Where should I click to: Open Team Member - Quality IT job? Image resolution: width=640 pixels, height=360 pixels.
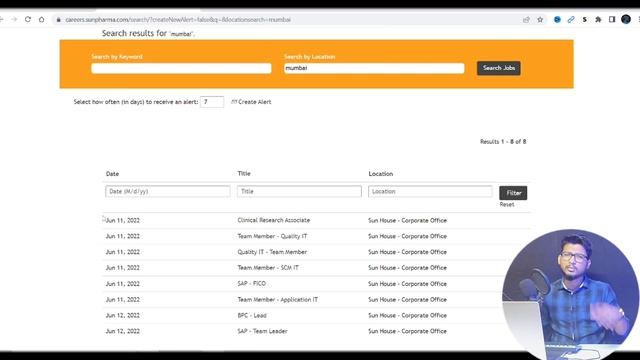272,236
